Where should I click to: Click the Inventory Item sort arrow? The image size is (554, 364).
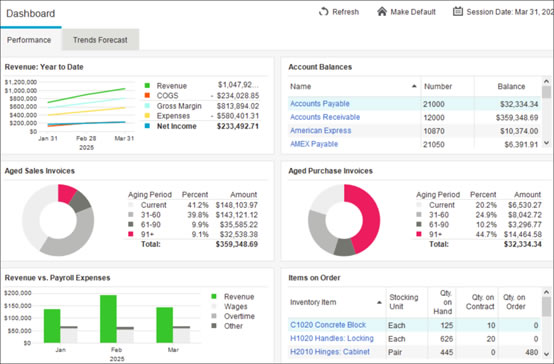tap(379, 302)
